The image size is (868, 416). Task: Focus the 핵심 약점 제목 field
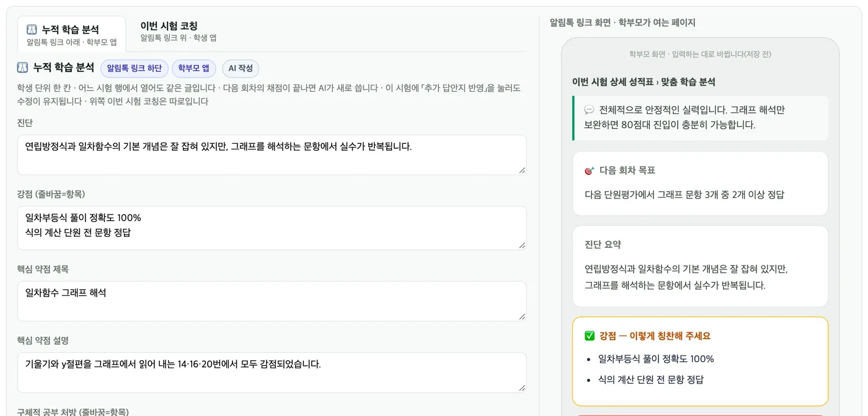click(x=272, y=301)
